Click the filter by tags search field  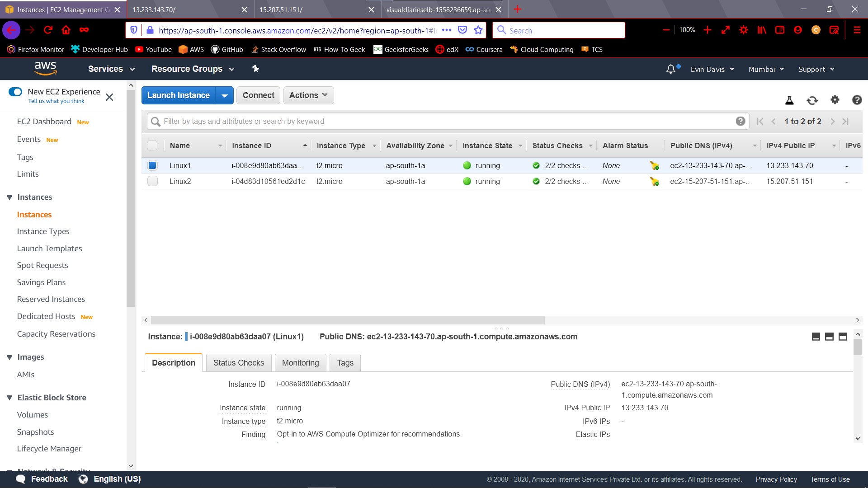coord(443,121)
